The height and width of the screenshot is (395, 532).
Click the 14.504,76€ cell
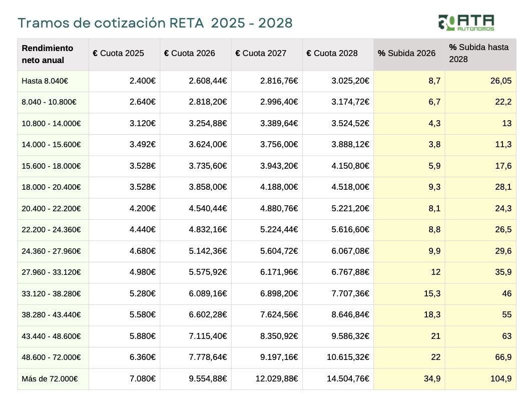pyautogui.click(x=348, y=379)
